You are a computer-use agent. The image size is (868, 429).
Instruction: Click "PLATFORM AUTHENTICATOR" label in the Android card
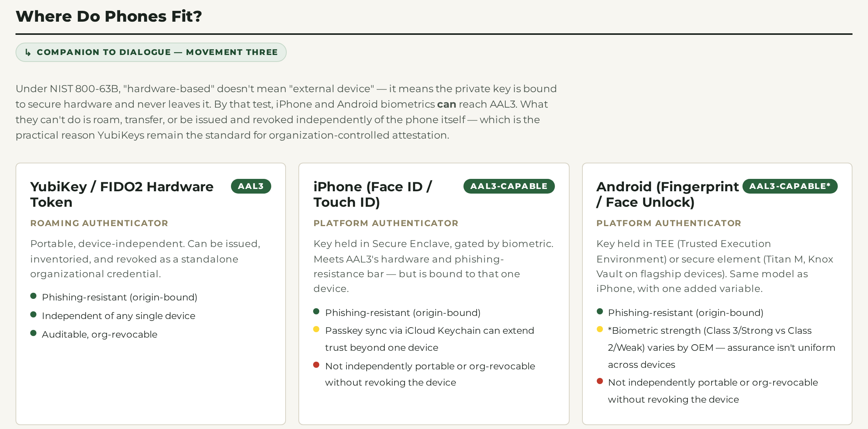pyautogui.click(x=669, y=223)
